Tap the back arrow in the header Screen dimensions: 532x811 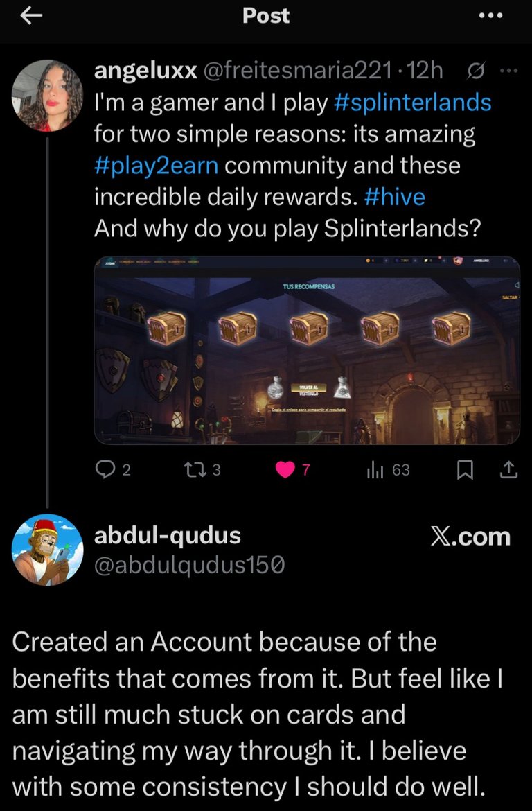point(32,17)
